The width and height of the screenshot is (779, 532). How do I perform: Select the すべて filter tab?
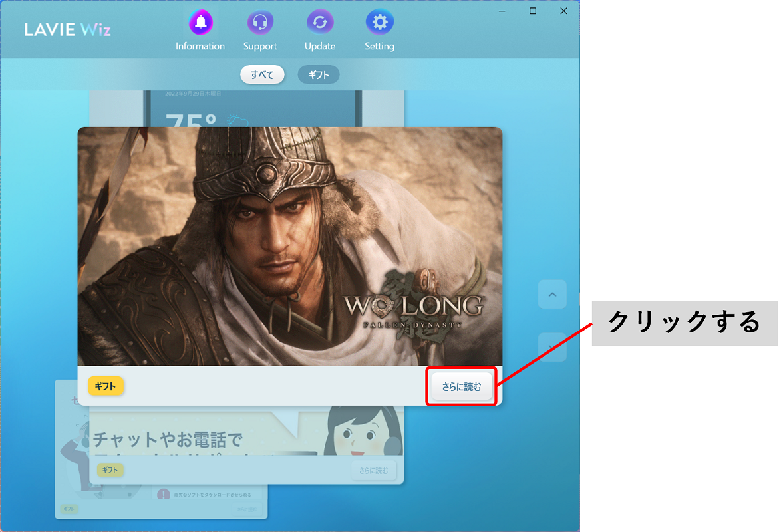(x=262, y=75)
